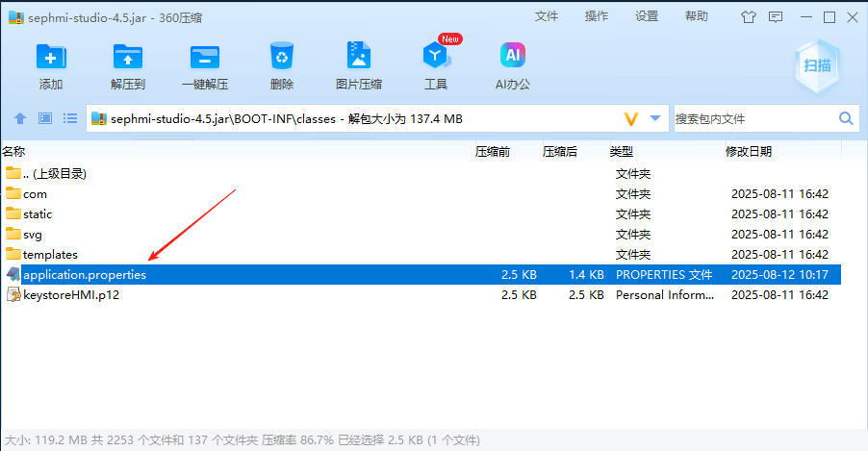Click in the 搜索包内文件 search field
868x451 pixels.
[755, 118]
